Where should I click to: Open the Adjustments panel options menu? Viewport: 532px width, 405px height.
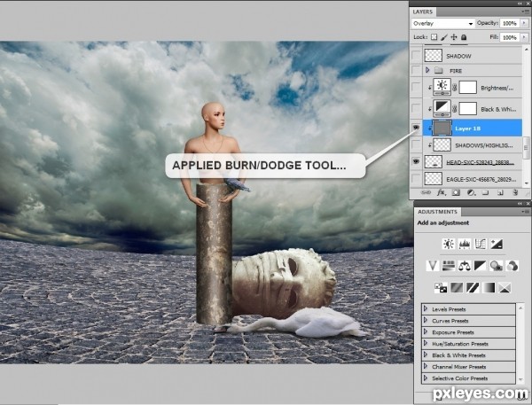(526, 212)
